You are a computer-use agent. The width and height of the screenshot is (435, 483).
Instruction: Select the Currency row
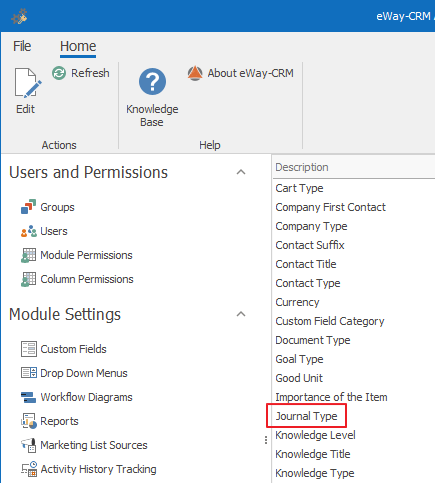pos(353,302)
